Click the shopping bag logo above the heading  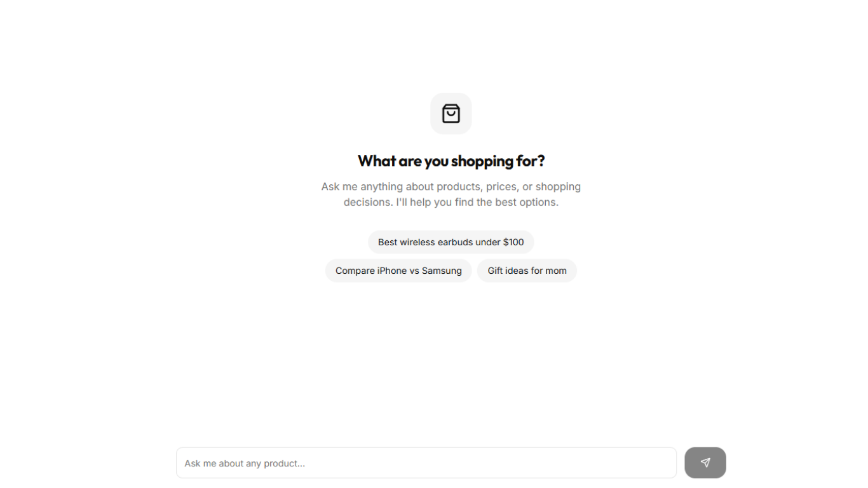tap(451, 114)
